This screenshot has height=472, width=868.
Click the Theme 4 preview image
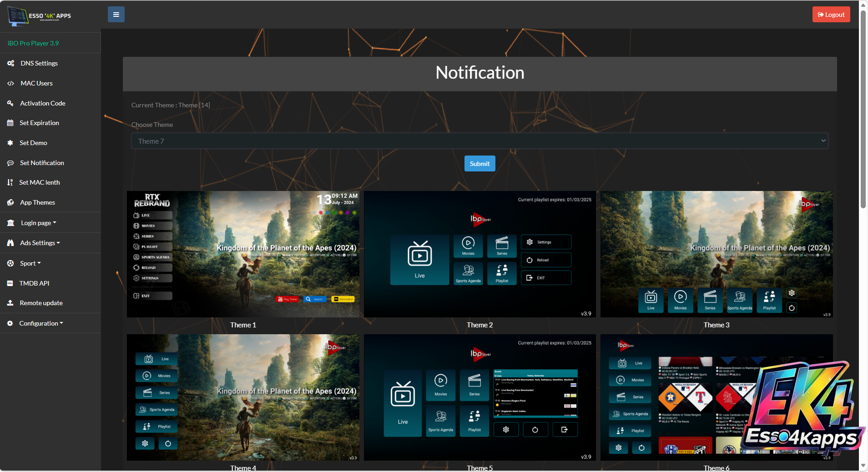tap(243, 397)
